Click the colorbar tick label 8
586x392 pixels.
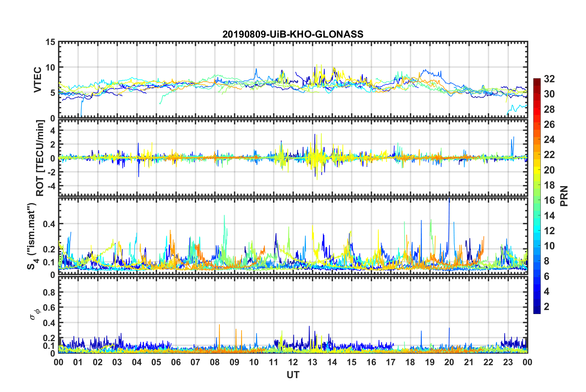(547, 261)
